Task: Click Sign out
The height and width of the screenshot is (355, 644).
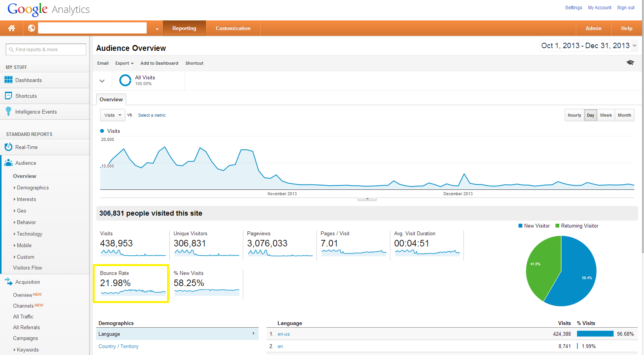Action: point(626,8)
